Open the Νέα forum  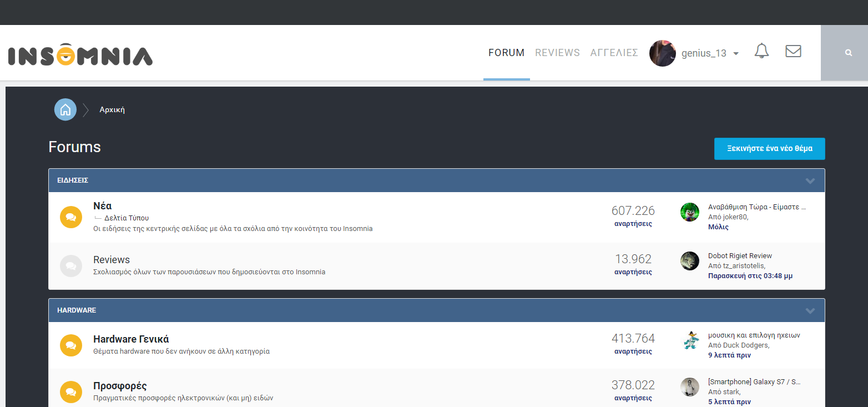click(103, 206)
